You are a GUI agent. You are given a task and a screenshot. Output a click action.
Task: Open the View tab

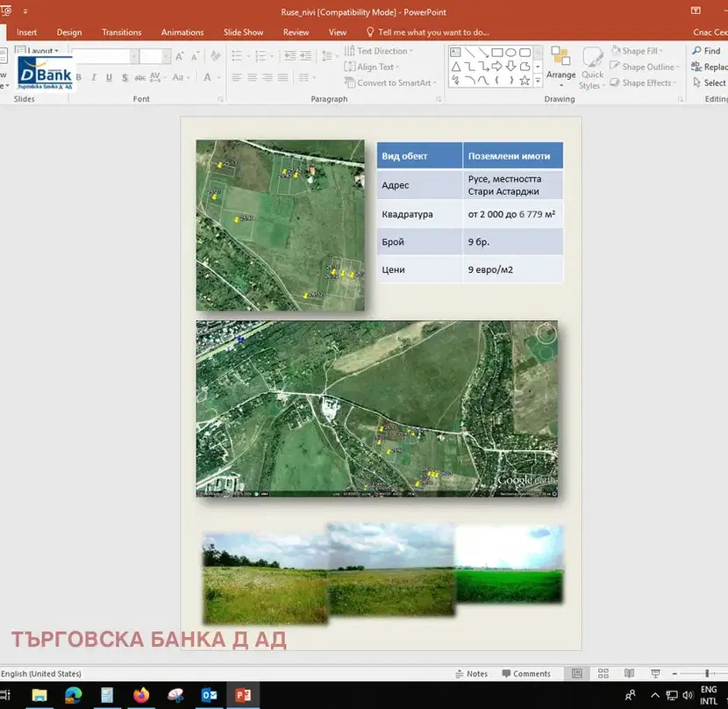pyautogui.click(x=338, y=32)
